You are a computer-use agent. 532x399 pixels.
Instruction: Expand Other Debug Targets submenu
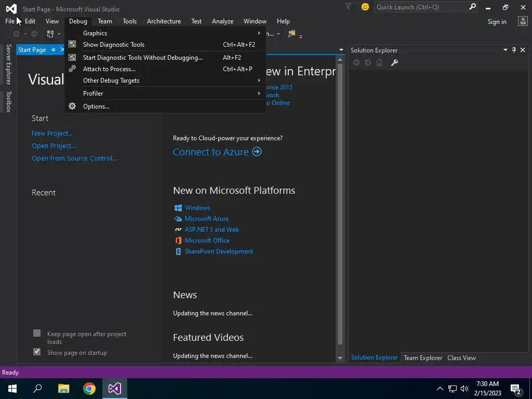(x=259, y=81)
